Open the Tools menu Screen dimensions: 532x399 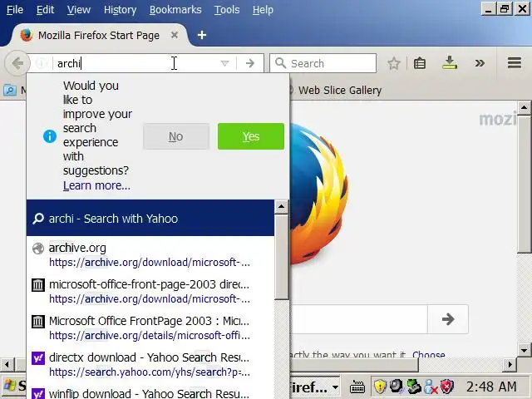coord(227,10)
